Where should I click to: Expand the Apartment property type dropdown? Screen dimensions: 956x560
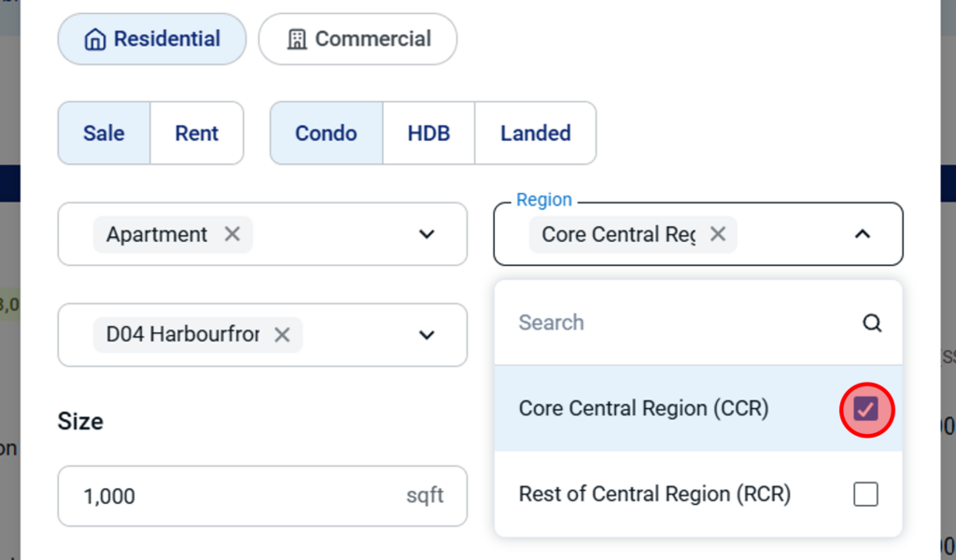(427, 234)
